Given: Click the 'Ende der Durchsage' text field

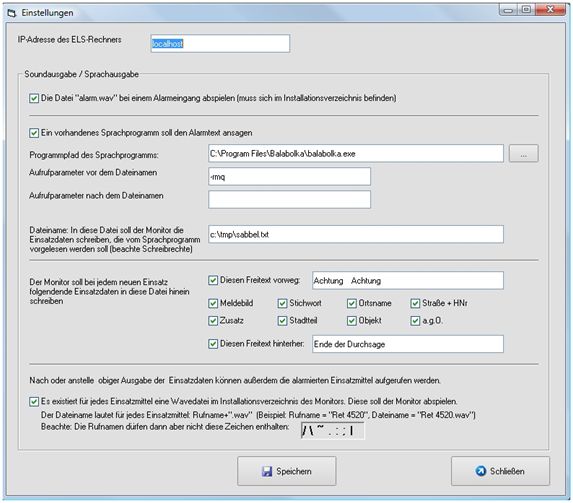Looking at the screenshot, I should pos(408,344).
